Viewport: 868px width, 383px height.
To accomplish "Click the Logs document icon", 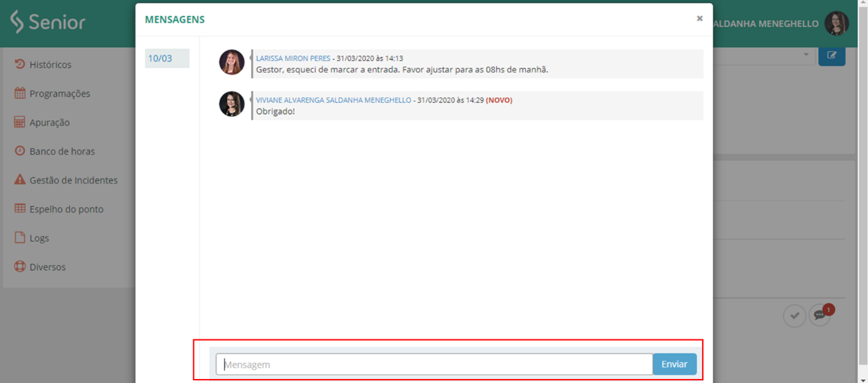I will (20, 238).
